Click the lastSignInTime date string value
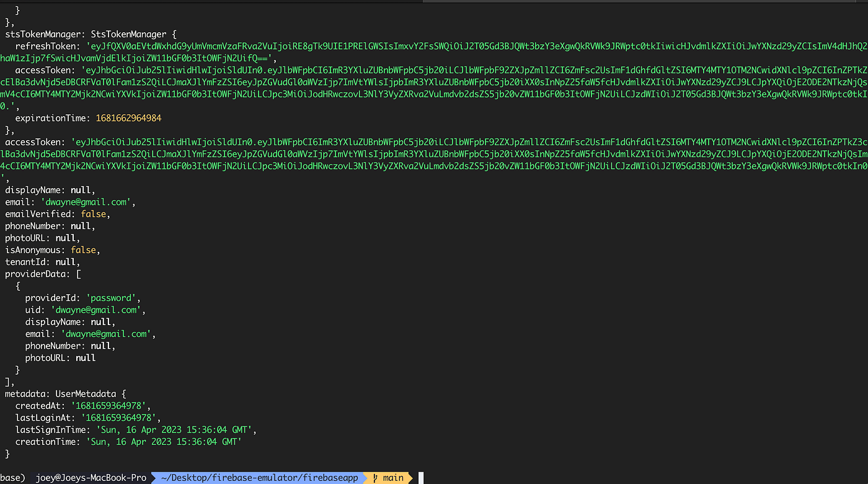 click(x=174, y=429)
